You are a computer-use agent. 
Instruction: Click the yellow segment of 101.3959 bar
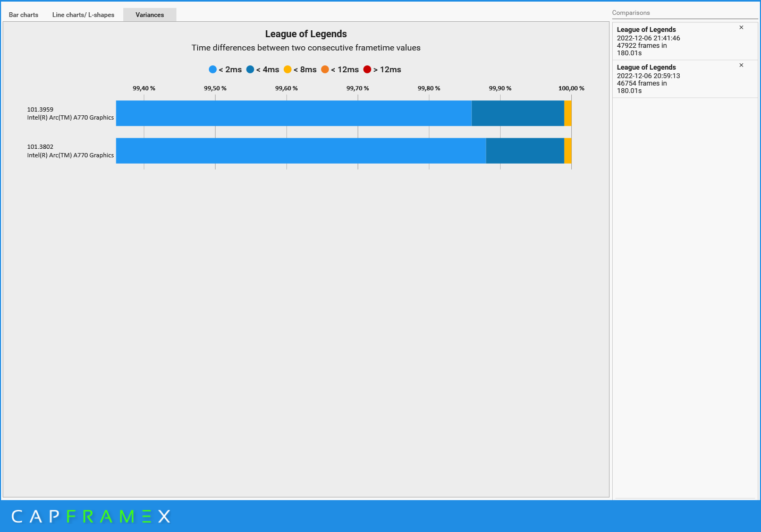pos(568,113)
